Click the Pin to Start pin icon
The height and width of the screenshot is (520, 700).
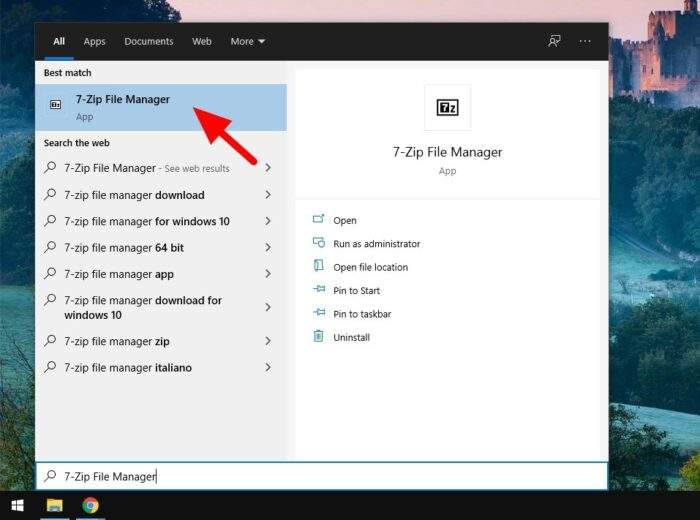pos(319,289)
